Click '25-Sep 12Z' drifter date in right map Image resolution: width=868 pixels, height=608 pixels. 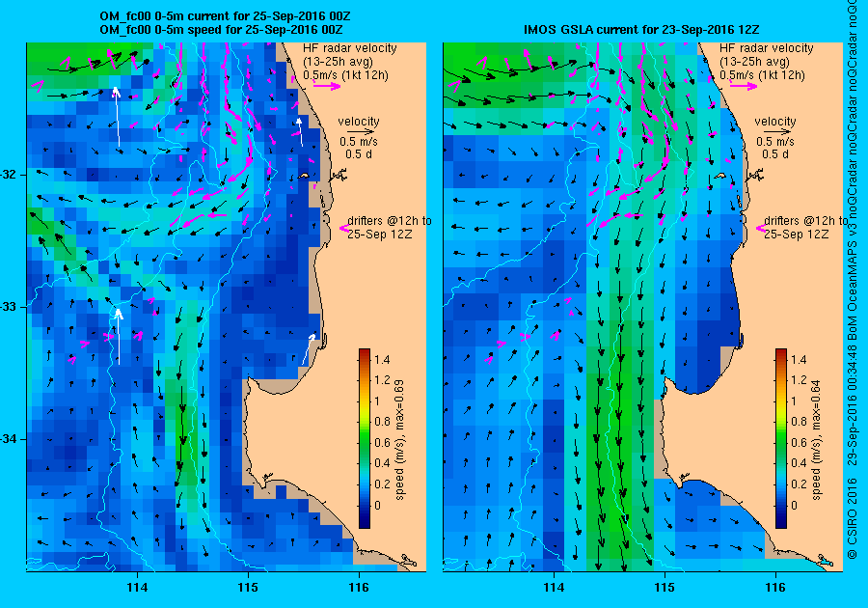pos(797,234)
